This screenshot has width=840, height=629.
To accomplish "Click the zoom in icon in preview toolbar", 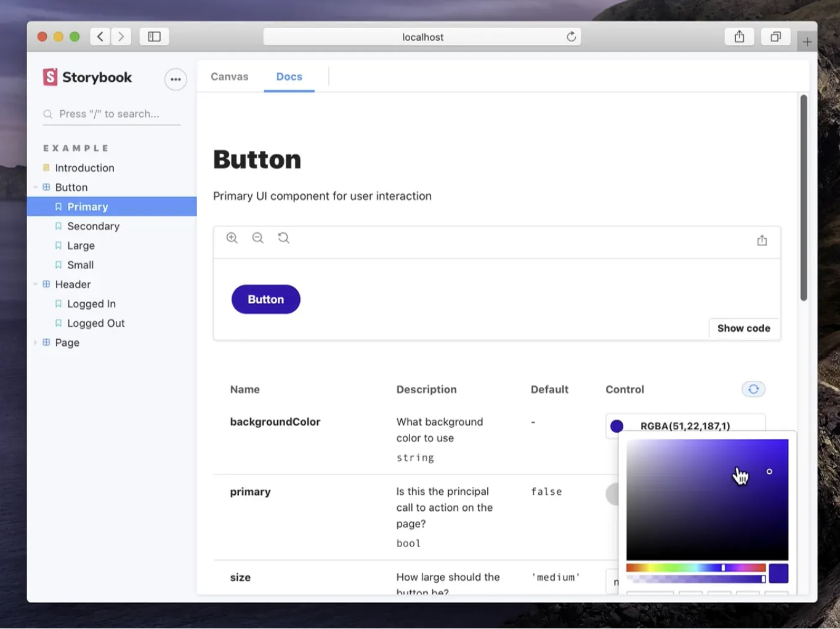I will pos(232,238).
